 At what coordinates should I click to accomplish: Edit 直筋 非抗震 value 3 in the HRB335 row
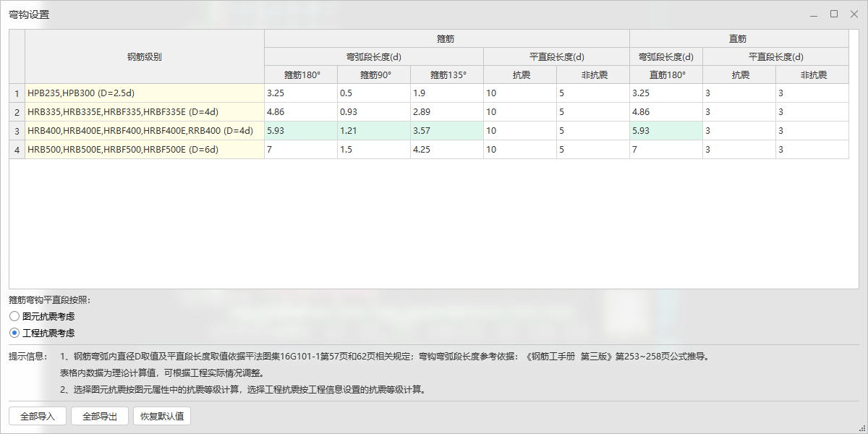(x=812, y=112)
